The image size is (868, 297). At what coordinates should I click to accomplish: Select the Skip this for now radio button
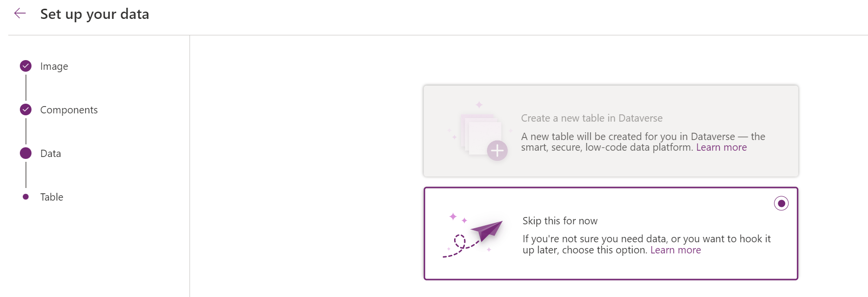(x=781, y=203)
